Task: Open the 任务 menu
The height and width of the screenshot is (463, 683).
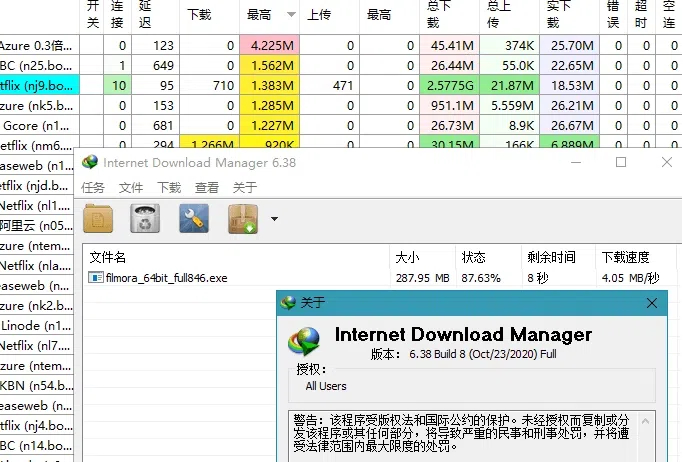Action: pos(92,188)
